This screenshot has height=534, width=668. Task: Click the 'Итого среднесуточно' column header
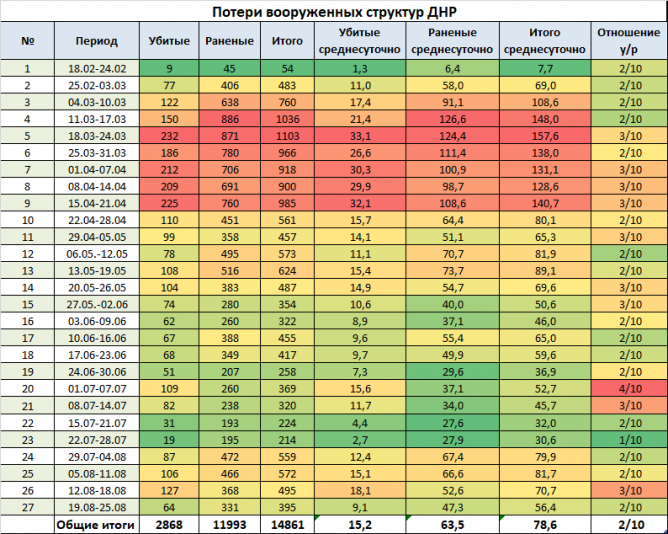coord(544,41)
